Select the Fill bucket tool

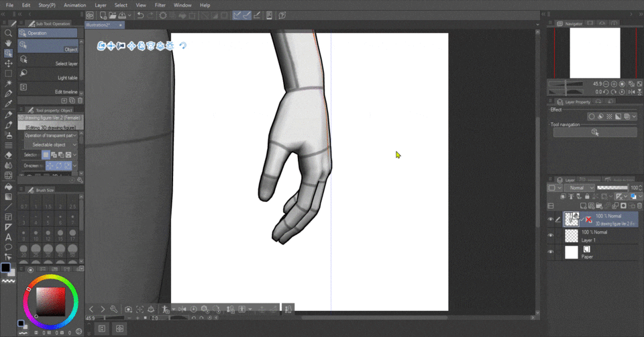(8, 186)
